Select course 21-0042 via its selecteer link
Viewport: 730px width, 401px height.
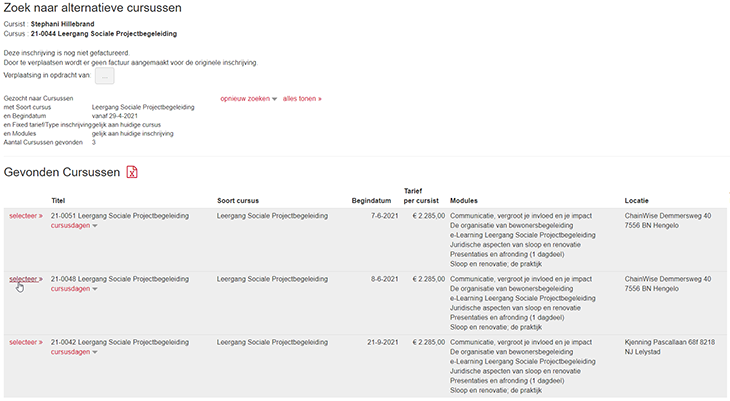coord(26,342)
